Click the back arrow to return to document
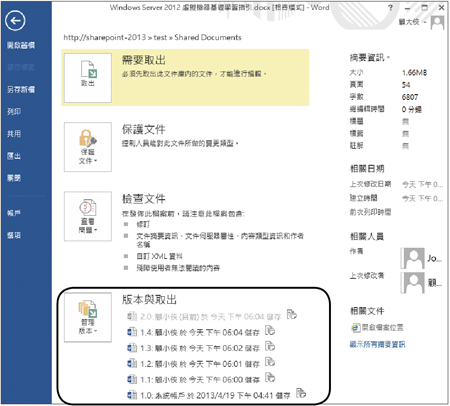Viewport: 450px width, 406px height. pyautogui.click(x=15, y=21)
